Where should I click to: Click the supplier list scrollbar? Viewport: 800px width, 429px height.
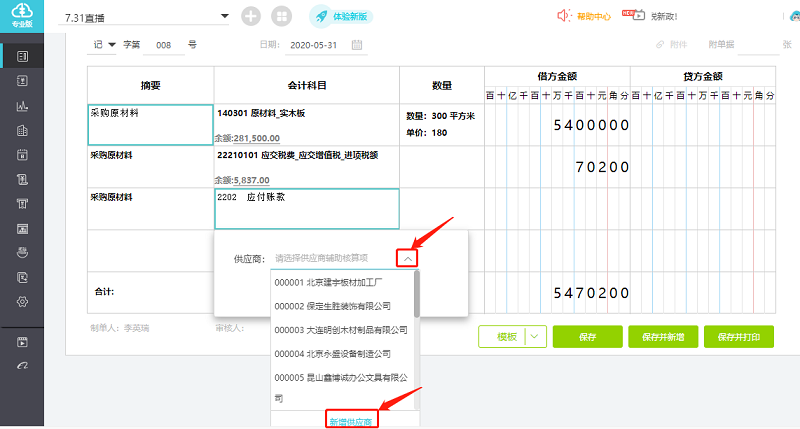tap(416, 295)
